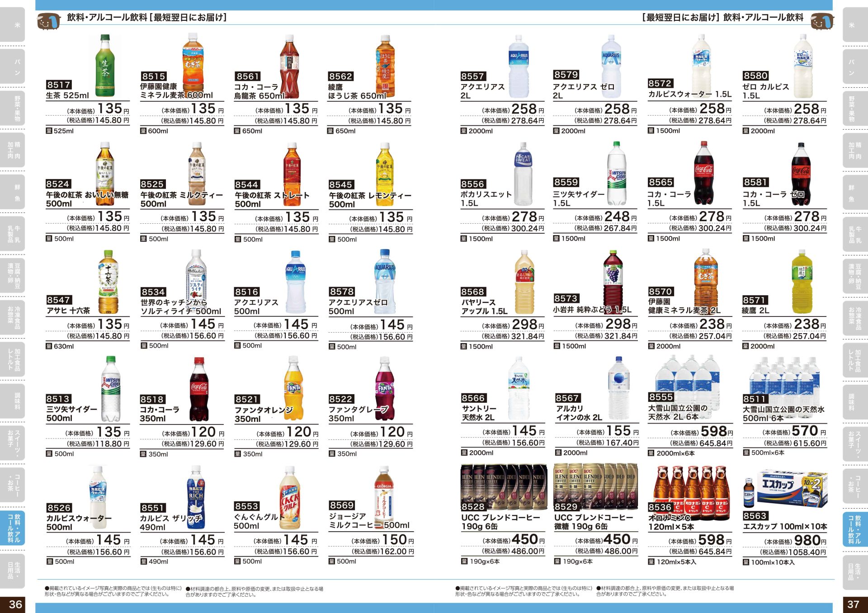This screenshot has height=613, width=868.
Task: Pick the アサヒ 十六茶 bottle image
Action: (x=108, y=282)
